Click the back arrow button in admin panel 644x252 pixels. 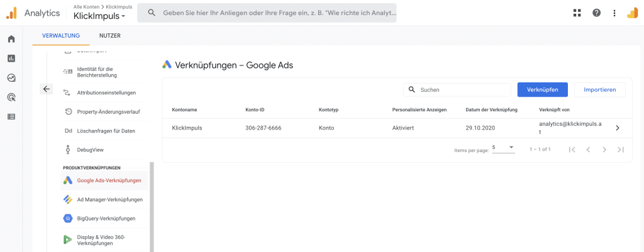47,89
